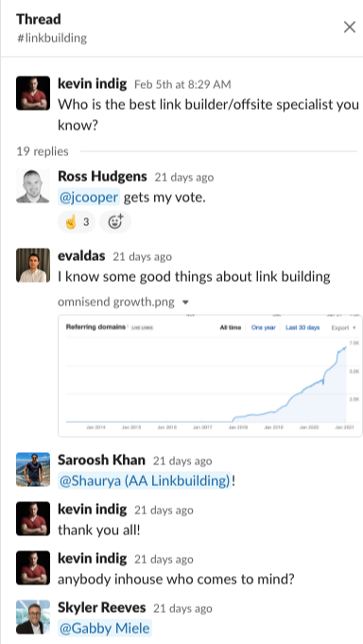This screenshot has height=644, width=363.
Task: Open Saroosh Khan's profile avatar
Action: [x=33, y=469]
